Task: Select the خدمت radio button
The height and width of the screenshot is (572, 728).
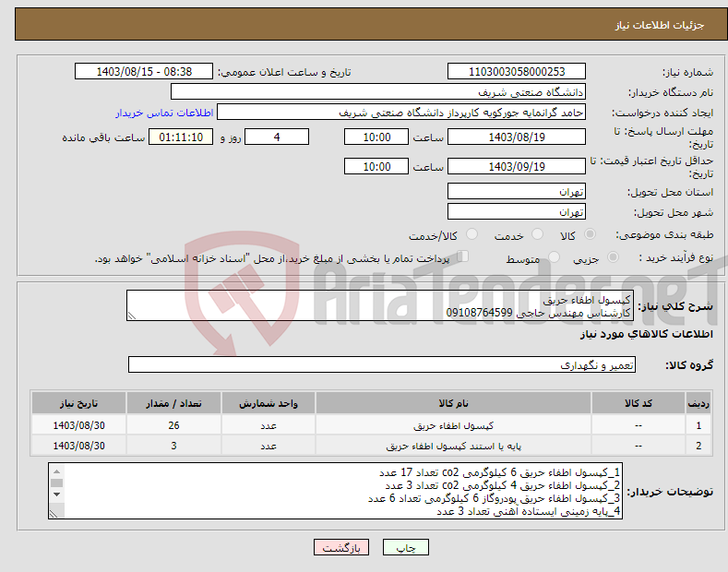Action: [x=537, y=234]
